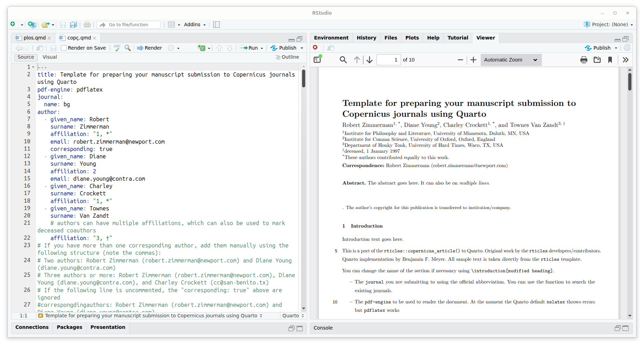Click the Render button
Viewport: 644px width, 346px height.
(x=150, y=48)
